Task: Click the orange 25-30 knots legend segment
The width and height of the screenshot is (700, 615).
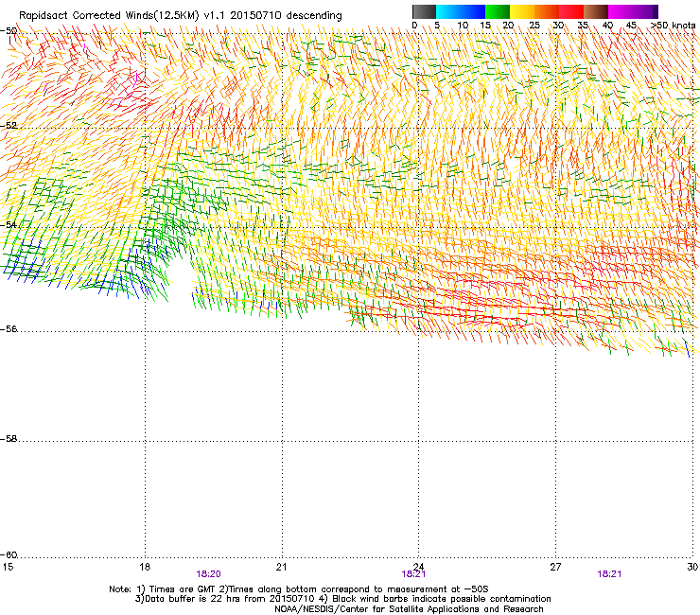Action: tap(547, 11)
